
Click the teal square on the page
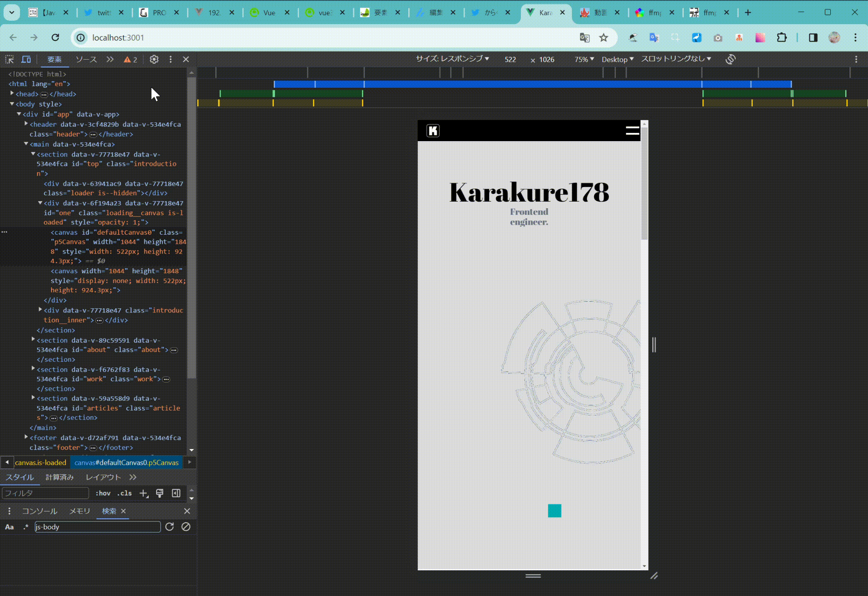(x=555, y=511)
